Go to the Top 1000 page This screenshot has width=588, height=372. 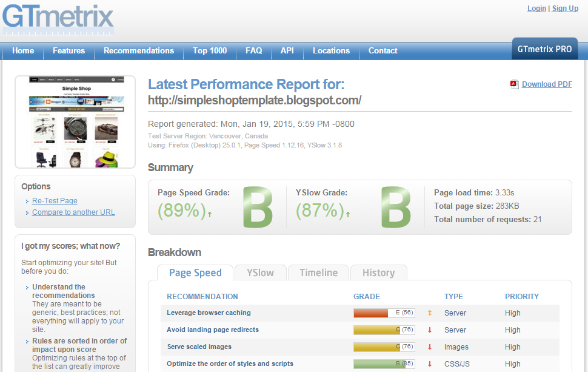(x=210, y=51)
